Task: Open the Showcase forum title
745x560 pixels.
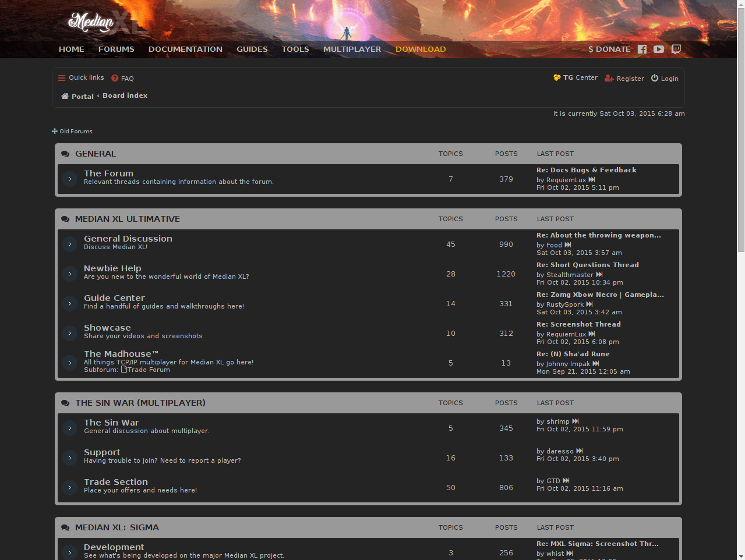Action: pyautogui.click(x=107, y=328)
